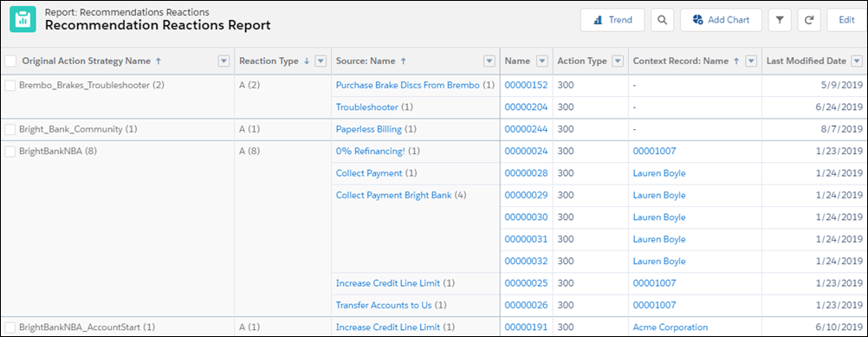The image size is (868, 337).
Task: Click the Trend button
Action: [x=612, y=20]
